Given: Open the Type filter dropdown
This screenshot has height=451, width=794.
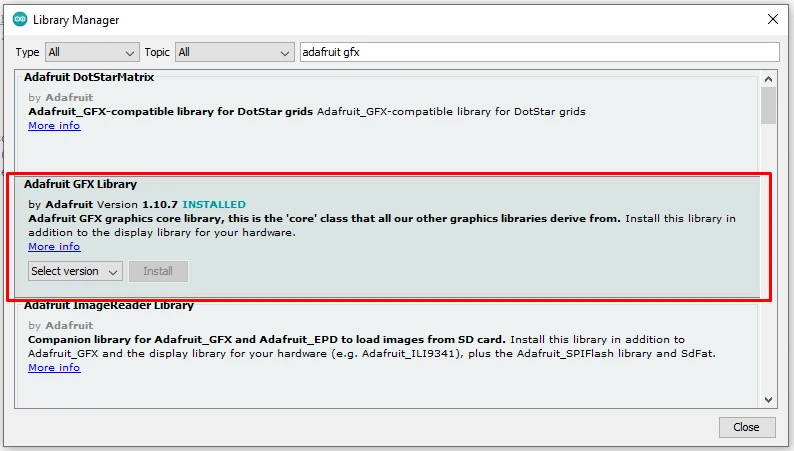Looking at the screenshot, I should coord(92,52).
